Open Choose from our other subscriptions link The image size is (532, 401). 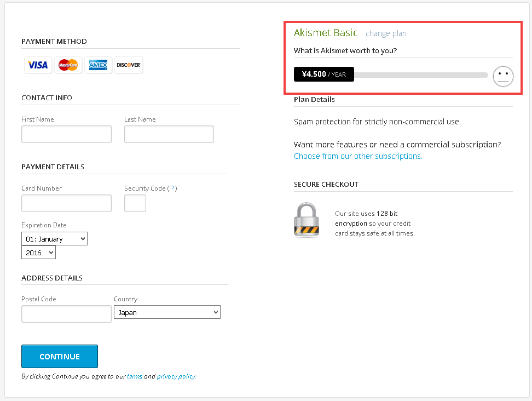click(358, 156)
